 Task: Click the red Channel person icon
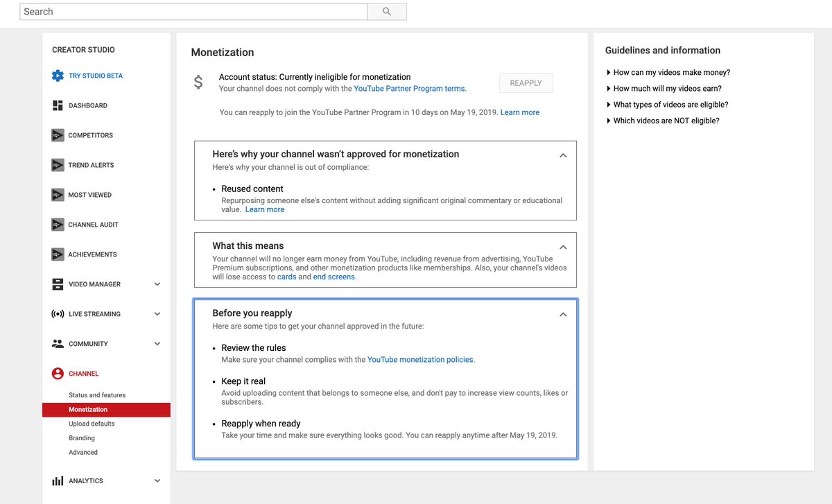[x=58, y=374]
